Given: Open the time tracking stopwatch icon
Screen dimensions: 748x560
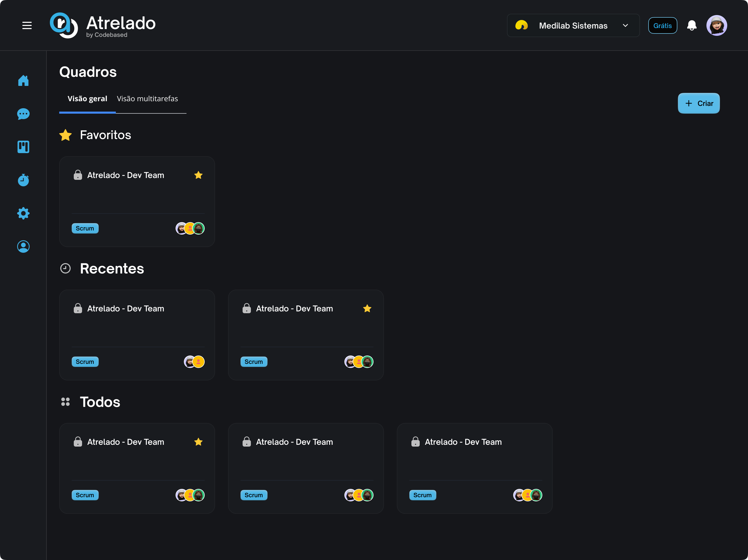Looking at the screenshot, I should [23, 180].
